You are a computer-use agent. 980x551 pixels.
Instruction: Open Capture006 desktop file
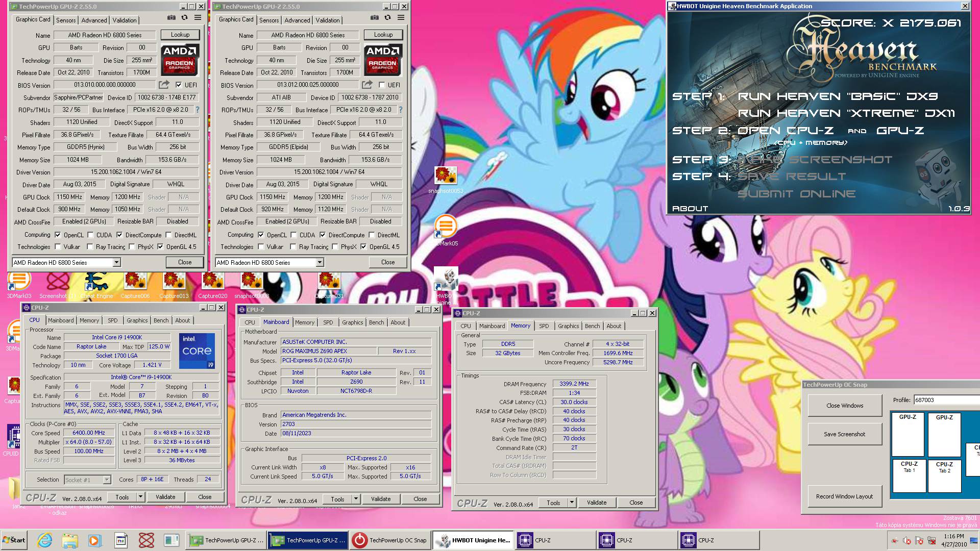(x=135, y=285)
